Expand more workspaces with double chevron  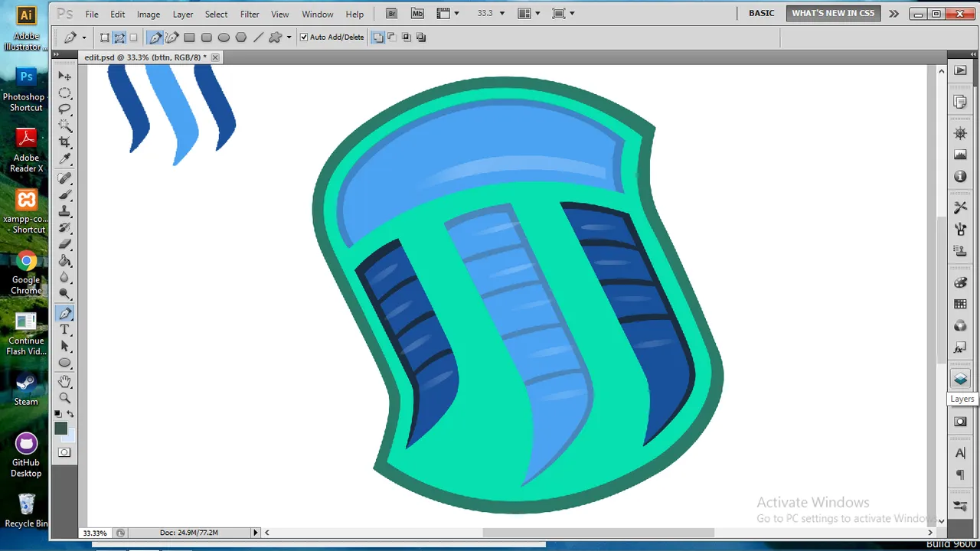point(893,14)
